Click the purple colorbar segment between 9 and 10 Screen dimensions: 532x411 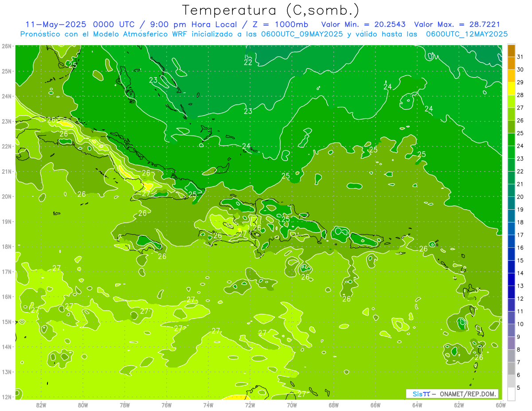[x=512, y=330]
